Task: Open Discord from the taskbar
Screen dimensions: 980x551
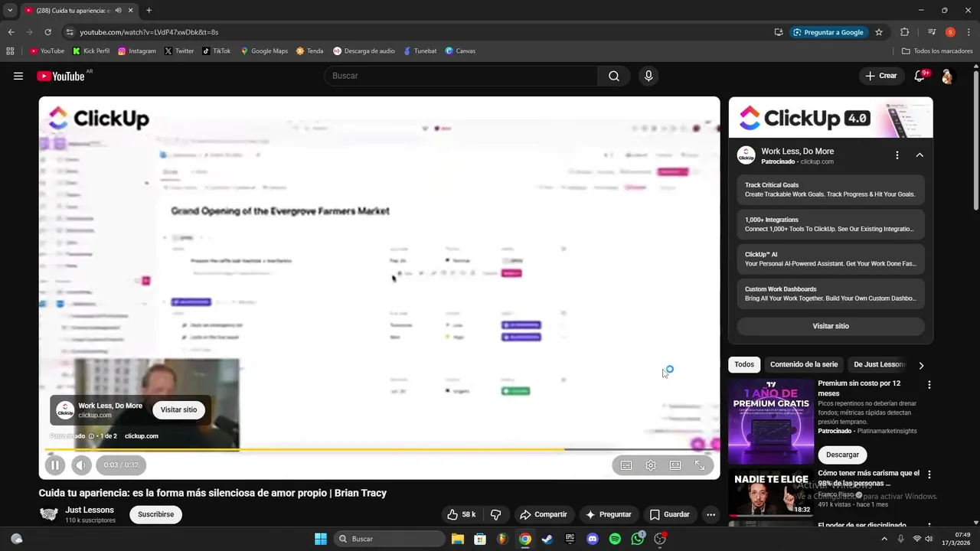Action: click(x=592, y=539)
